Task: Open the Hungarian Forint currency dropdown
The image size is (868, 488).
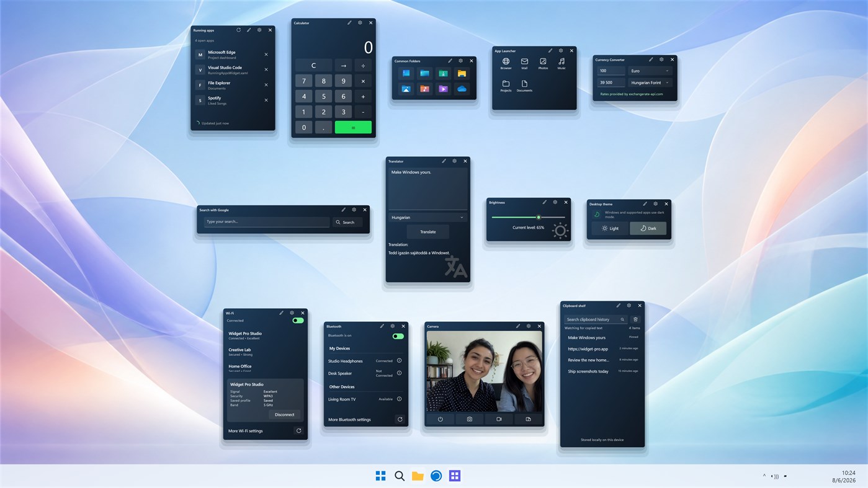Action: click(650, 82)
